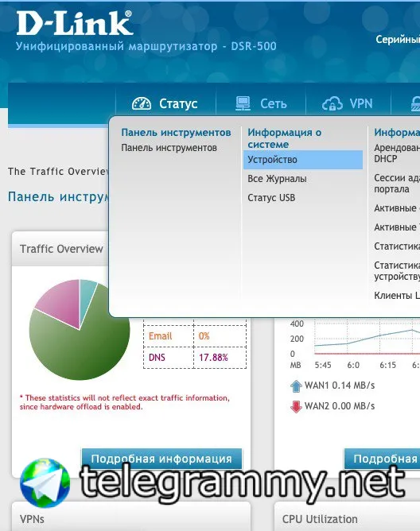
Task: Click the hardware offload warning note
Action: 124,402
